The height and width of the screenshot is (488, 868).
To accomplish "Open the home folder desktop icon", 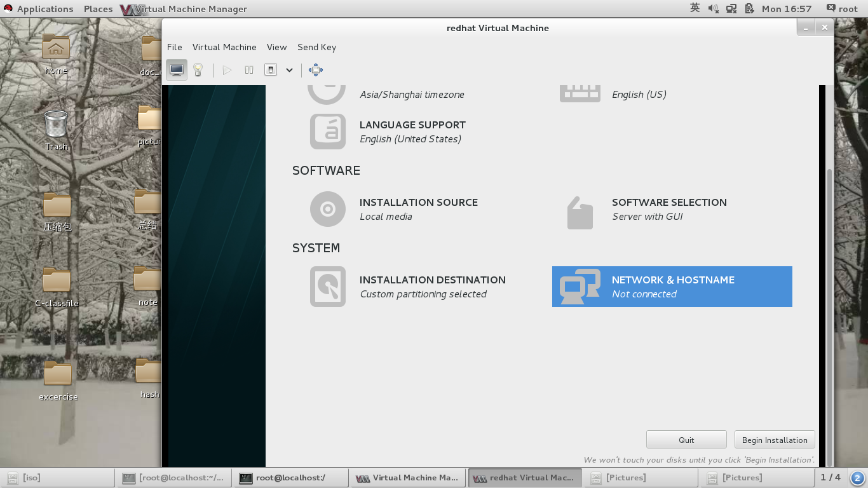I will pos(56,55).
